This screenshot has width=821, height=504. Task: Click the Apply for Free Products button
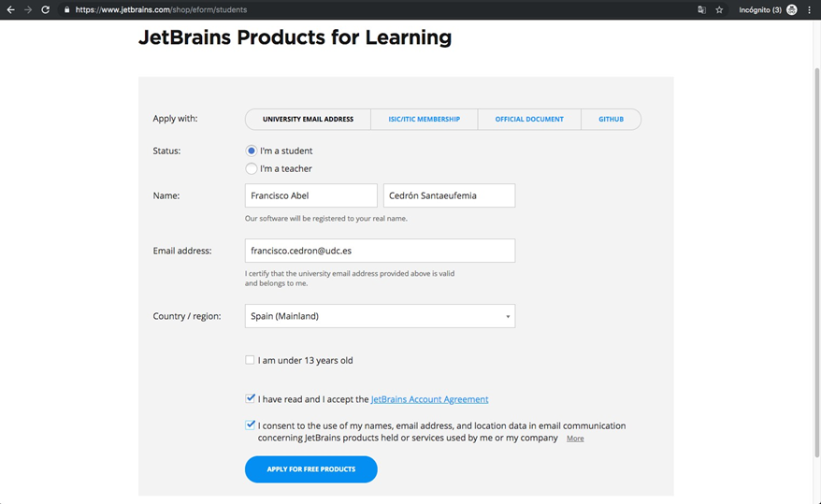click(311, 469)
